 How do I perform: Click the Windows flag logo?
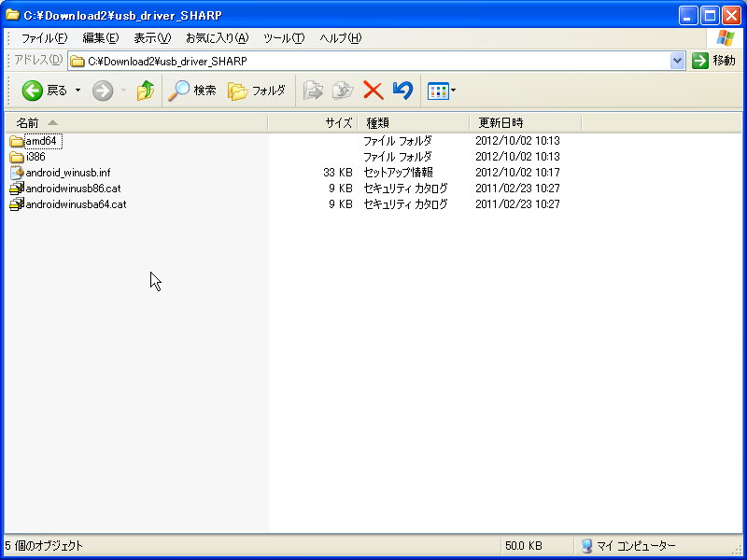coord(726,38)
